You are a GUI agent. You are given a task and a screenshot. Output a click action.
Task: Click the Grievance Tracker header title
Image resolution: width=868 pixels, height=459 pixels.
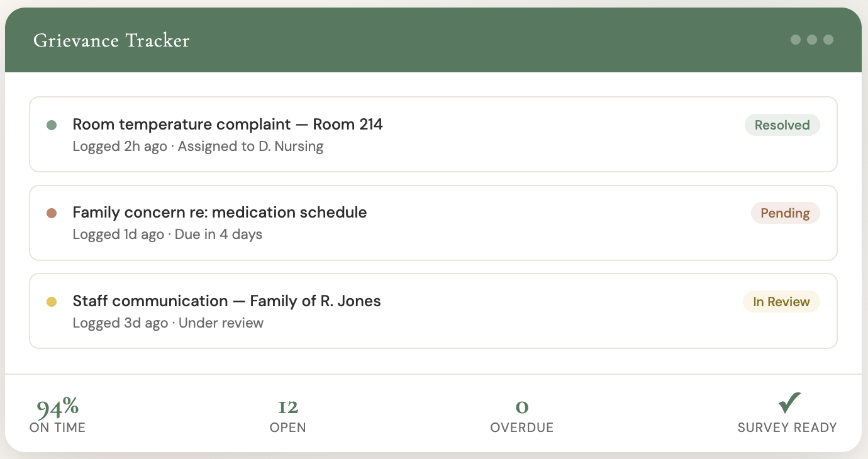111,41
